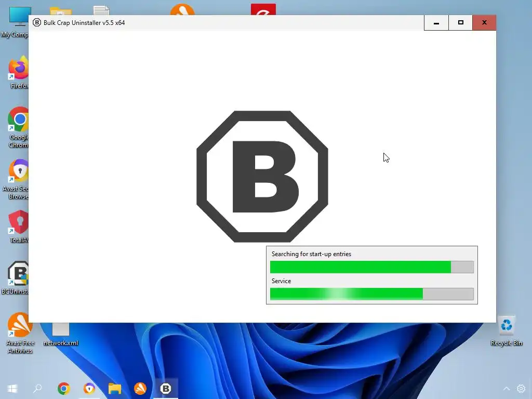The width and height of the screenshot is (532, 399).
Task: Select My Computer desktop icon
Action: tap(15, 22)
